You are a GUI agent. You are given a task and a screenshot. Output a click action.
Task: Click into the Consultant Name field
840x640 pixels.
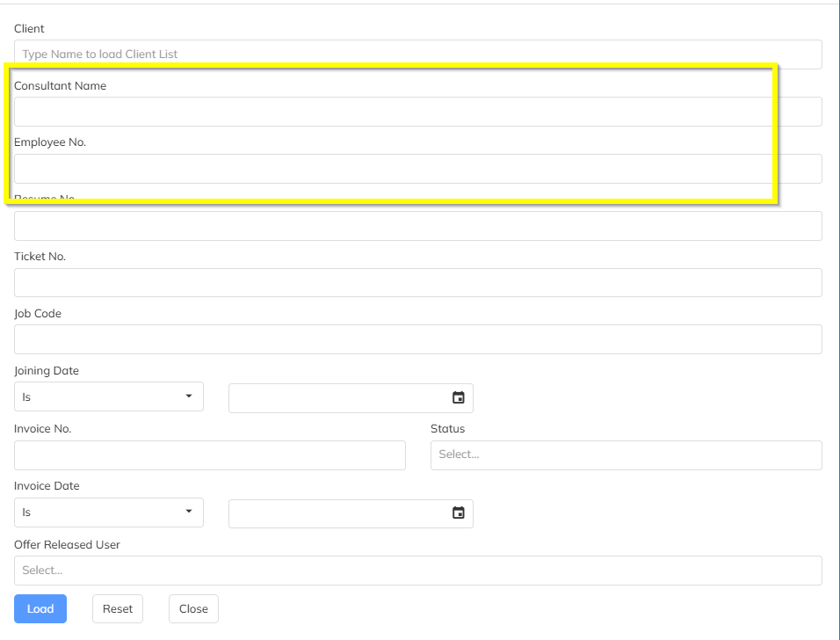(417, 112)
